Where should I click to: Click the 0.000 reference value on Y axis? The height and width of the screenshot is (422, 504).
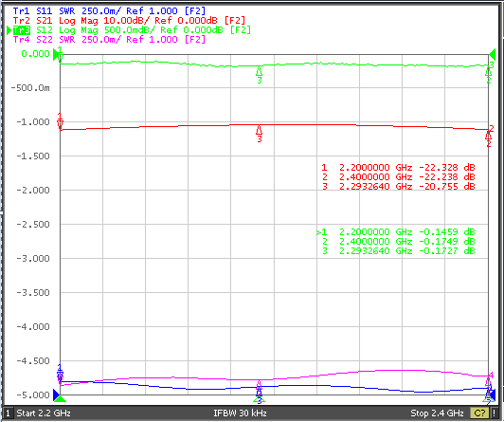[35, 54]
